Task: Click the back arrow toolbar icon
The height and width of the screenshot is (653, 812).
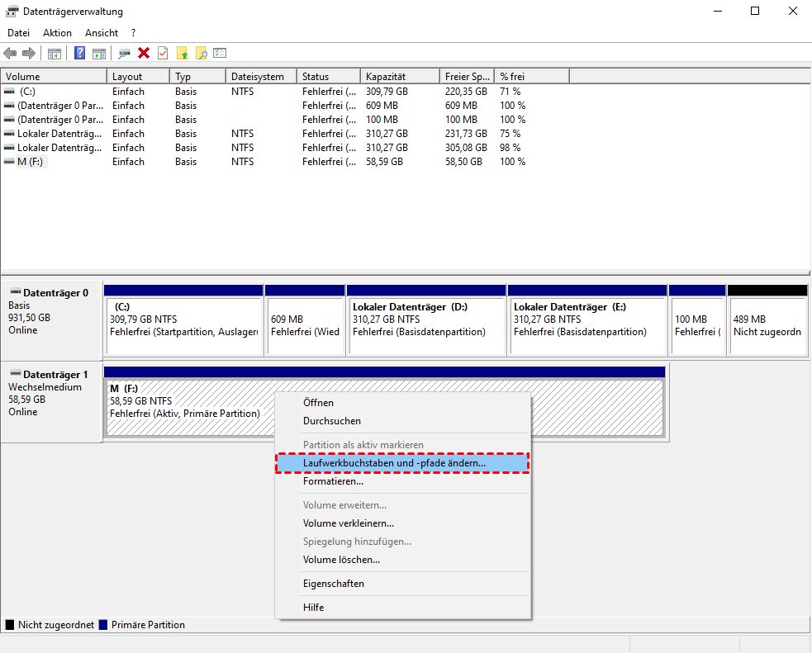Action: pyautogui.click(x=10, y=53)
